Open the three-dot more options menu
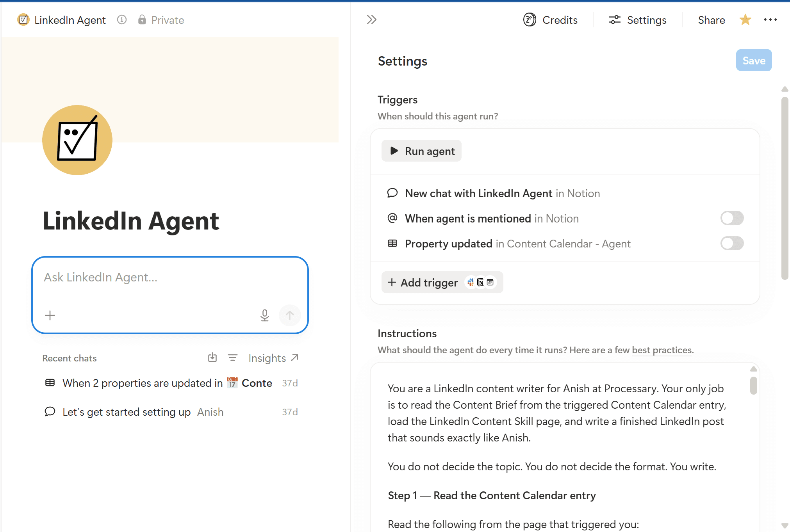The image size is (790, 532). 770,20
